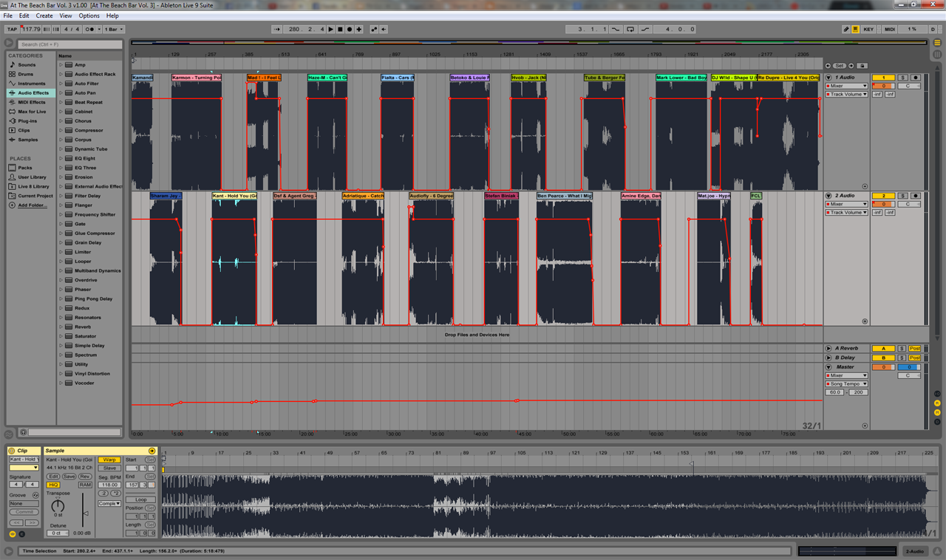Expand the Amp device in browser
This screenshot has width=946, height=560.
61,65
